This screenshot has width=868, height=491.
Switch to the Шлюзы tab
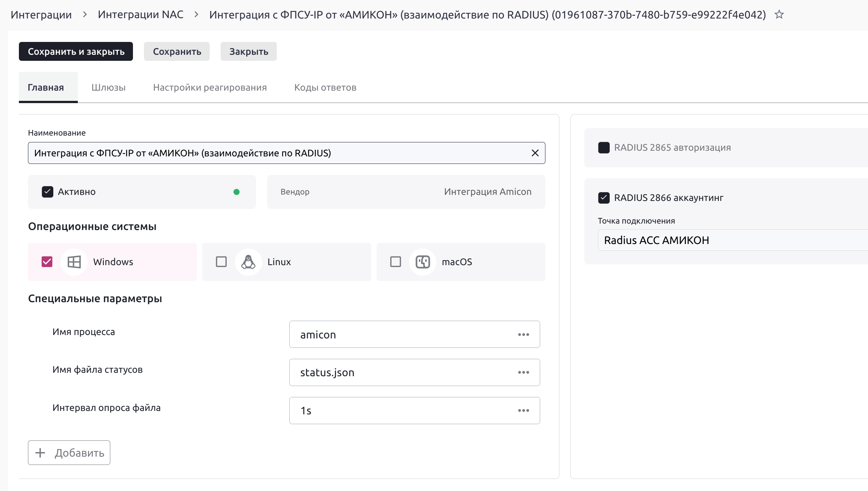(x=108, y=88)
